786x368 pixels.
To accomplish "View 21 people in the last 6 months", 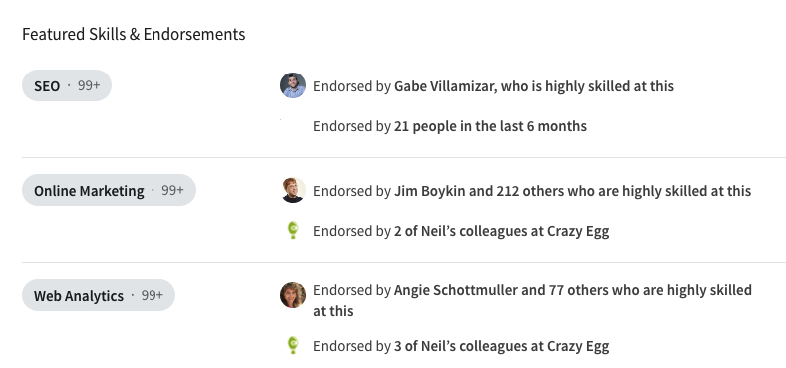I will click(x=490, y=126).
